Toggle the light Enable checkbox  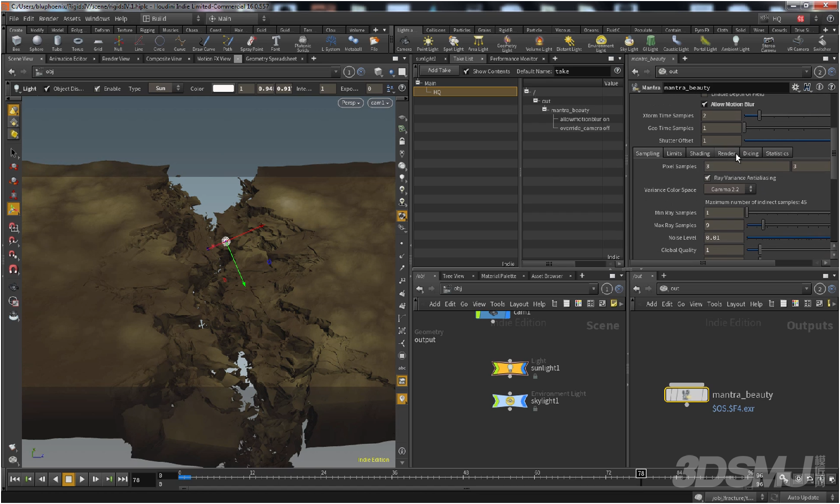(x=97, y=89)
